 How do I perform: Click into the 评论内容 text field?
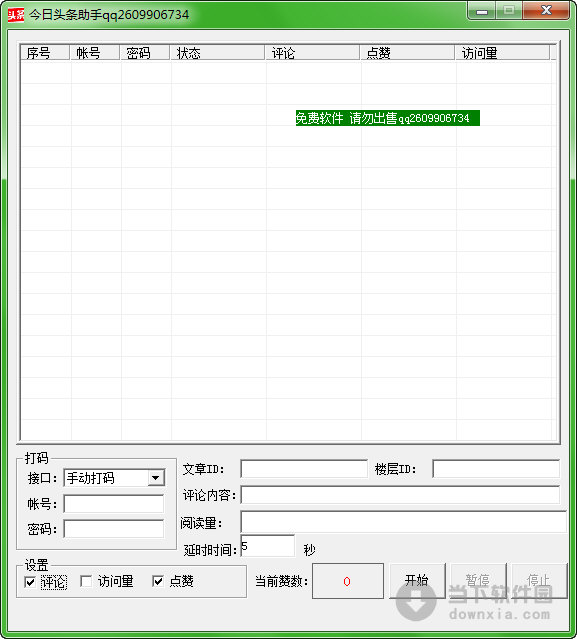[400, 495]
